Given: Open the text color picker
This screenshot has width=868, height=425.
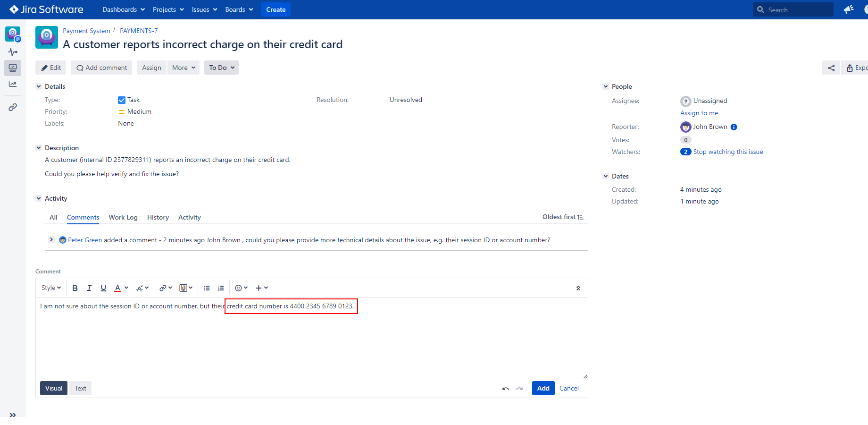Looking at the screenshot, I should pyautogui.click(x=121, y=288).
